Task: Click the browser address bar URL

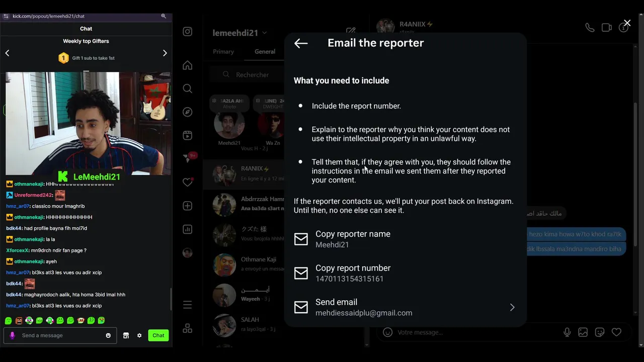Action: tap(48, 16)
